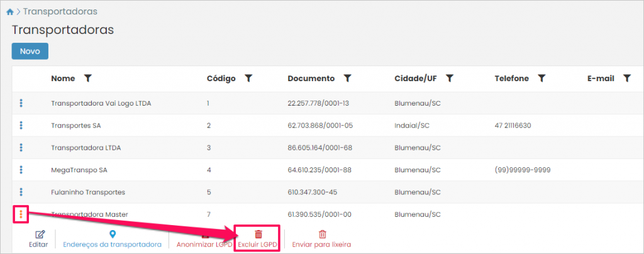Expand row options for Transportes SA
The height and width of the screenshot is (254, 644).
click(x=21, y=125)
